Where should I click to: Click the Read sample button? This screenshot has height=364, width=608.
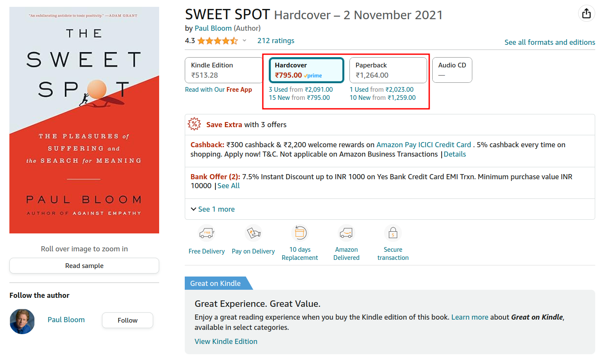[x=84, y=265]
